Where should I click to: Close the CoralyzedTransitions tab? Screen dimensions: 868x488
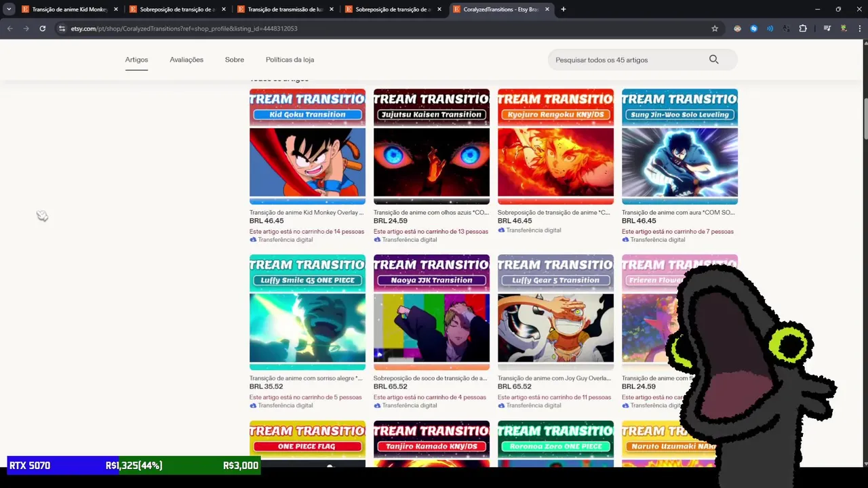[x=547, y=9]
